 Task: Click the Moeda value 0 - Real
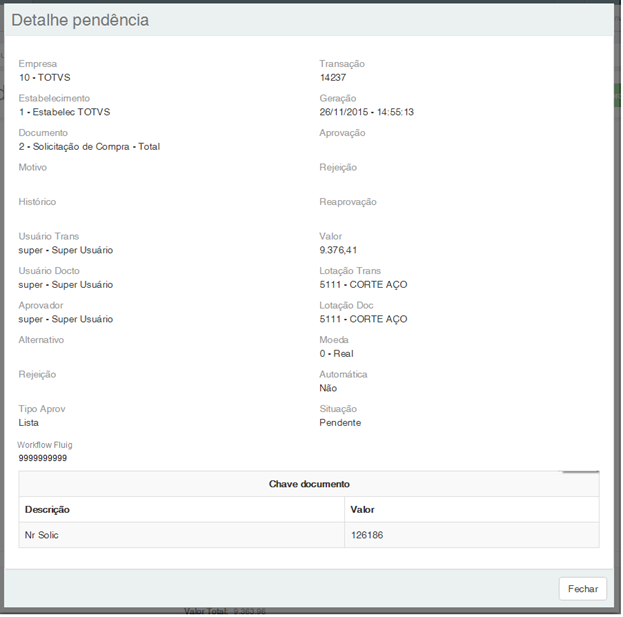pyautogui.click(x=336, y=353)
